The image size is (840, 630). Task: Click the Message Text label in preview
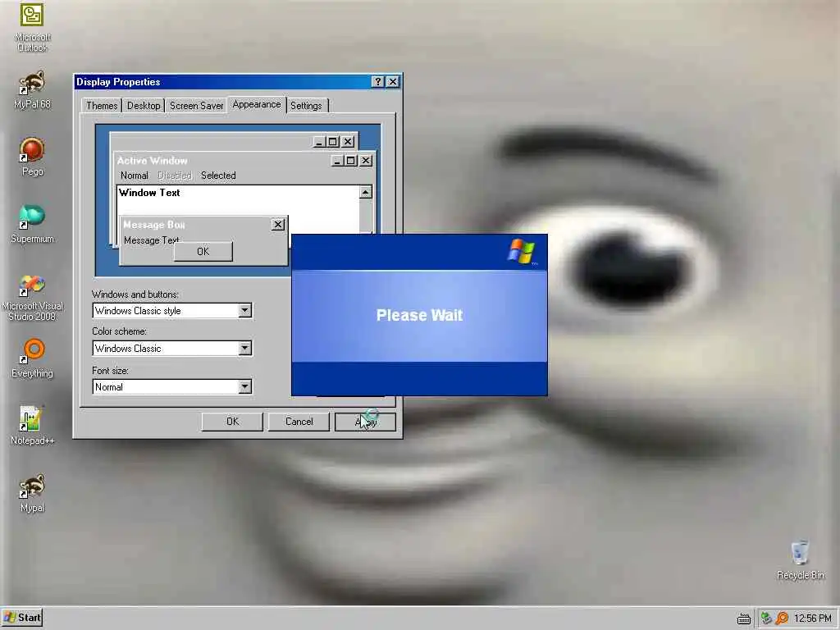tap(151, 240)
